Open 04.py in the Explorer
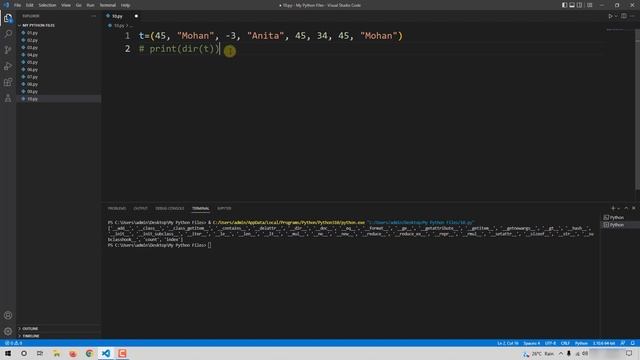Screen dimensions: 640x360 pyautogui.click(x=32, y=55)
